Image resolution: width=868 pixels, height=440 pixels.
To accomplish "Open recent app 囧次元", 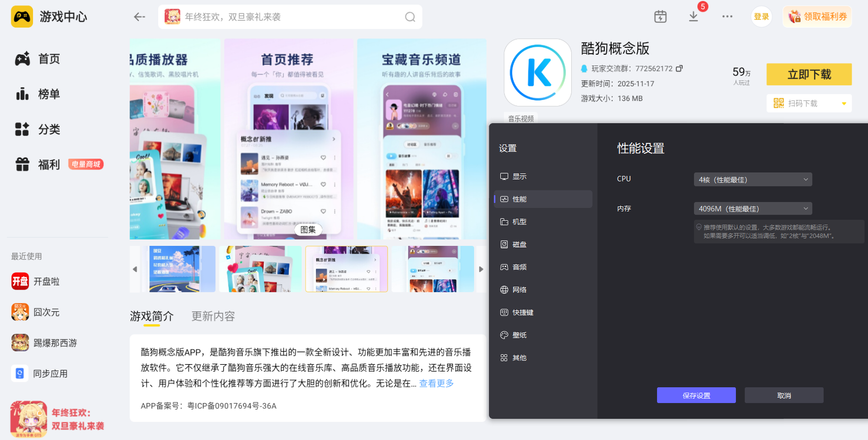I will click(35, 312).
